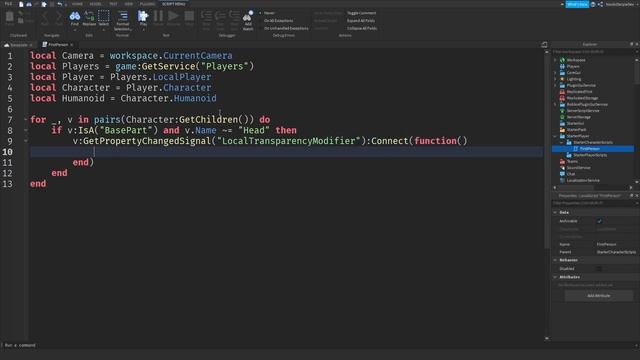The image size is (640, 360).
Task: Select On Unhandled Exceptions debug option
Action: (x=286, y=28)
